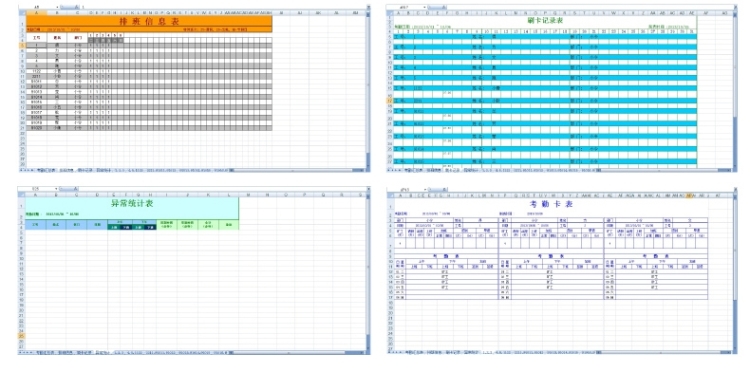Click sheet navigation arrows in 考勤卡表 window
The image size is (750, 372).
pos(395,352)
